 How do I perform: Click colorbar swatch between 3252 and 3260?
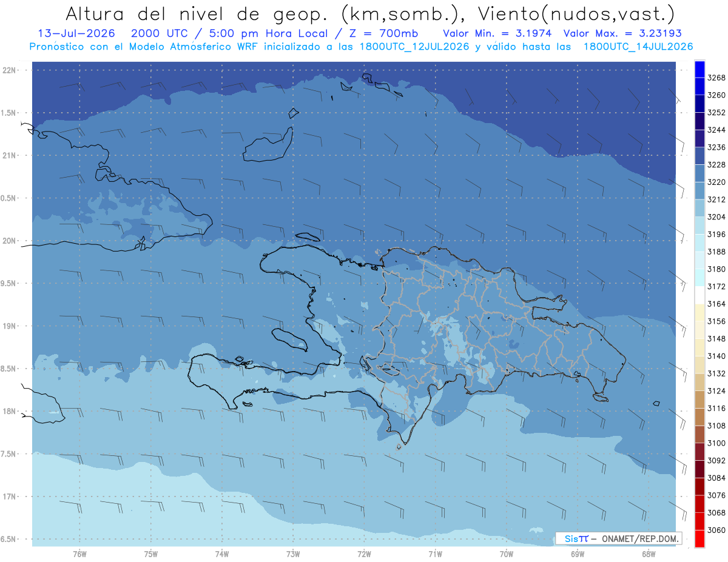[x=699, y=104]
